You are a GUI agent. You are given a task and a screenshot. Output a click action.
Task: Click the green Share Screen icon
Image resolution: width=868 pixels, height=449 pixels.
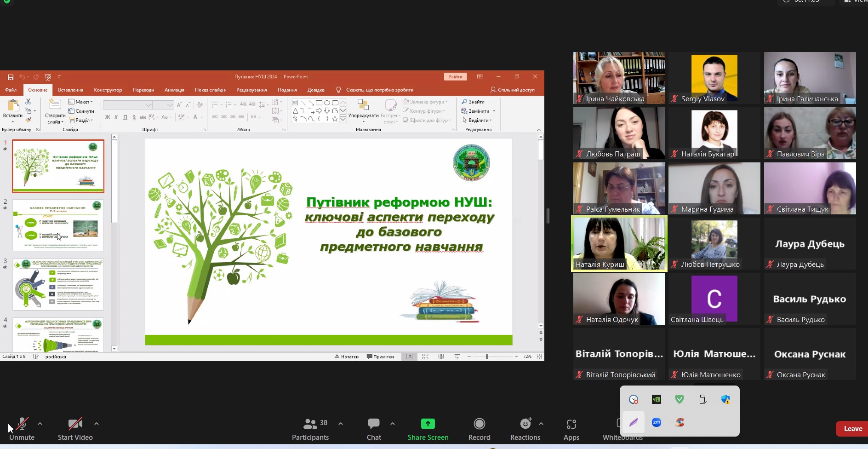[428, 424]
